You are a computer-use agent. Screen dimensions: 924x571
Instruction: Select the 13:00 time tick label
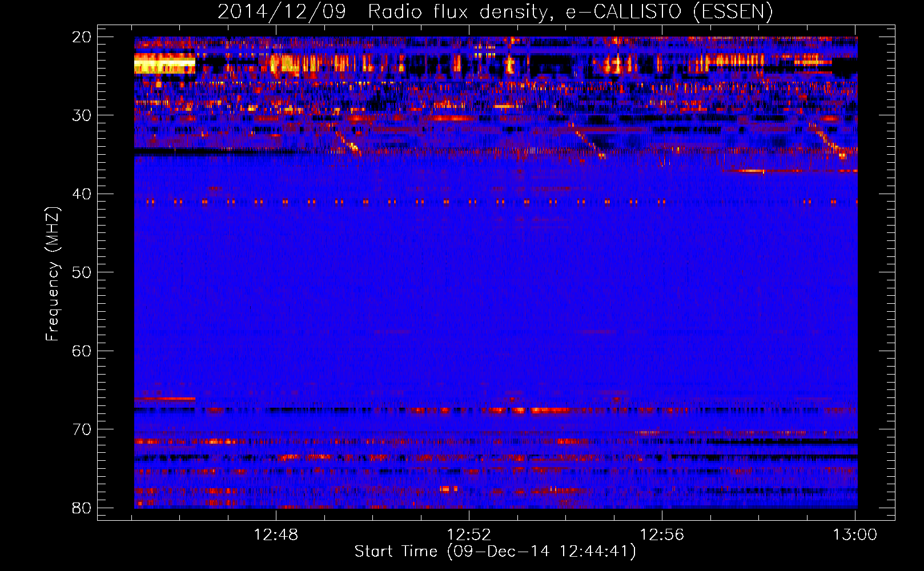coord(855,535)
